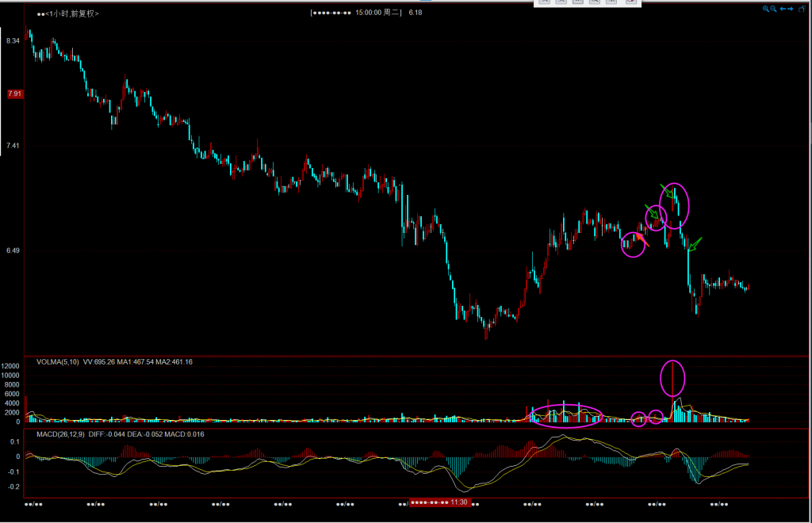Select the red arrow annotation on chart
Image resolution: width=812 pixels, height=523 pixels.
point(642,240)
